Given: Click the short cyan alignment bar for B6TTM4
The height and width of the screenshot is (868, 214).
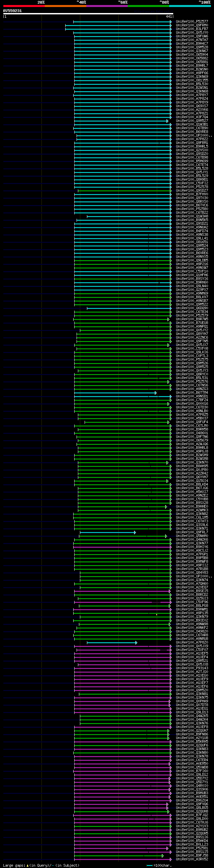Looking at the screenshot, I should tap(115, 393).
